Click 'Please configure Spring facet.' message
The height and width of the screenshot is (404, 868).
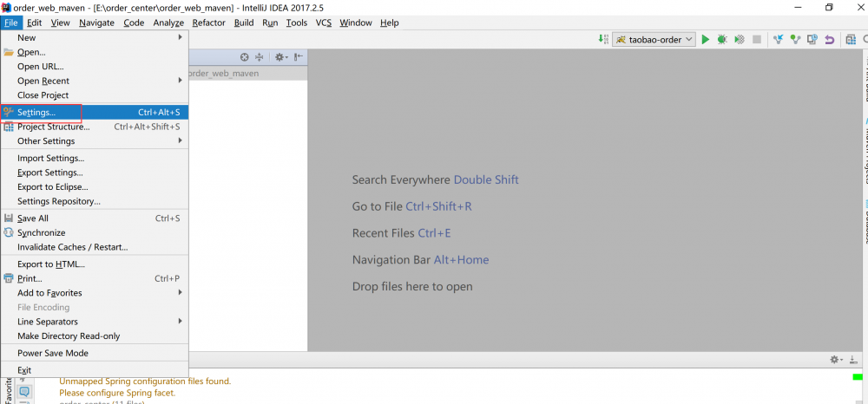coord(117,393)
